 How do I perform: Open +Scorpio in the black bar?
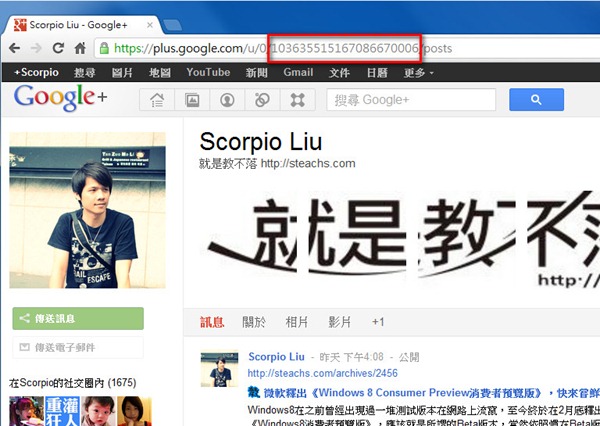click(x=36, y=72)
